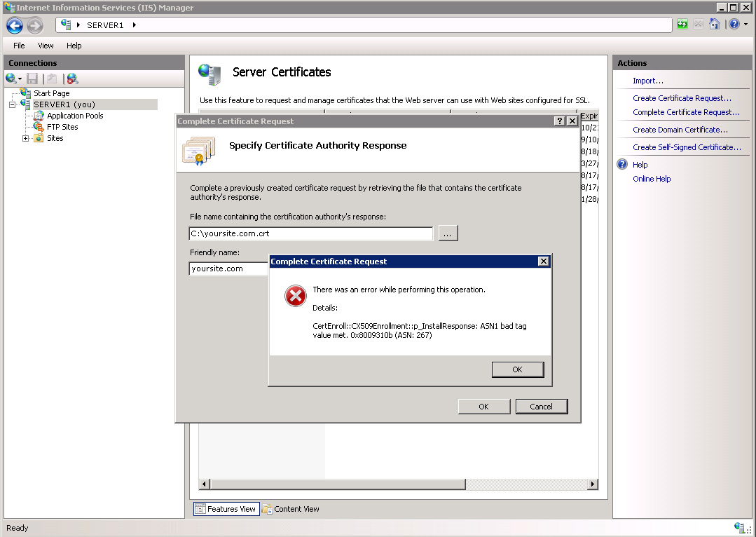This screenshot has height=537, width=756.
Task: Open the View menu
Action: click(46, 46)
